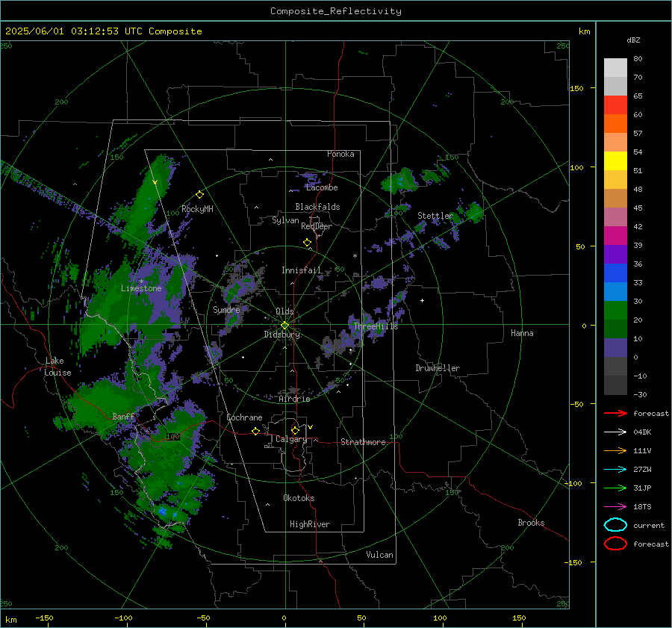Click the RedDeer city label
Viewport: 672px width, 628px height.
[317, 226]
